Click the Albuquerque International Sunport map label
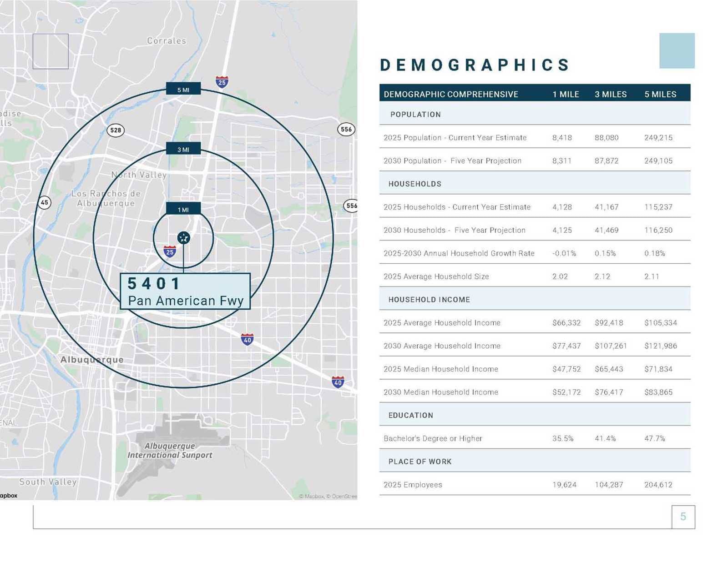728x562 pixels. coord(170,451)
